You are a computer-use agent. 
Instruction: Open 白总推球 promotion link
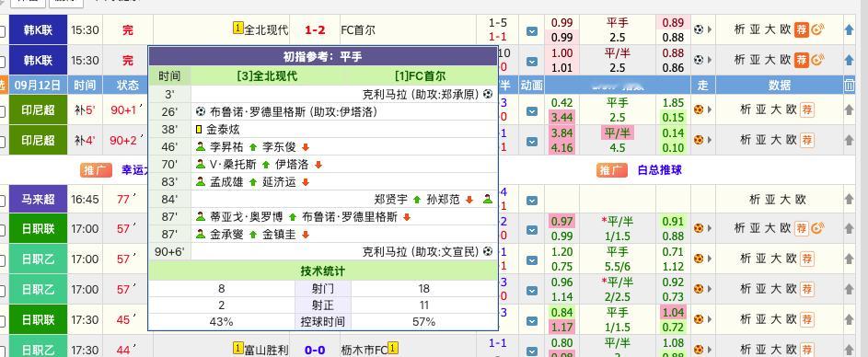click(659, 170)
